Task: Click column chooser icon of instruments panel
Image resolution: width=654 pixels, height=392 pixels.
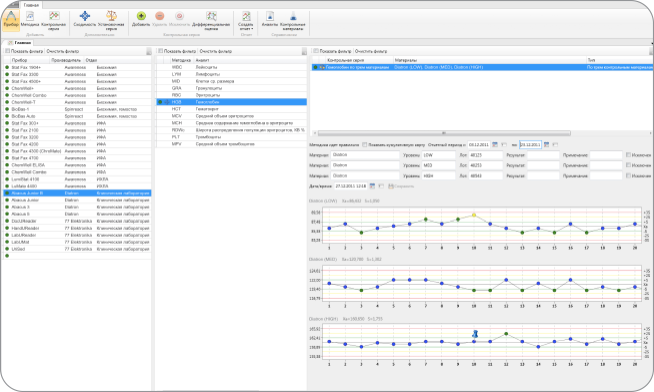Action: 149,51
